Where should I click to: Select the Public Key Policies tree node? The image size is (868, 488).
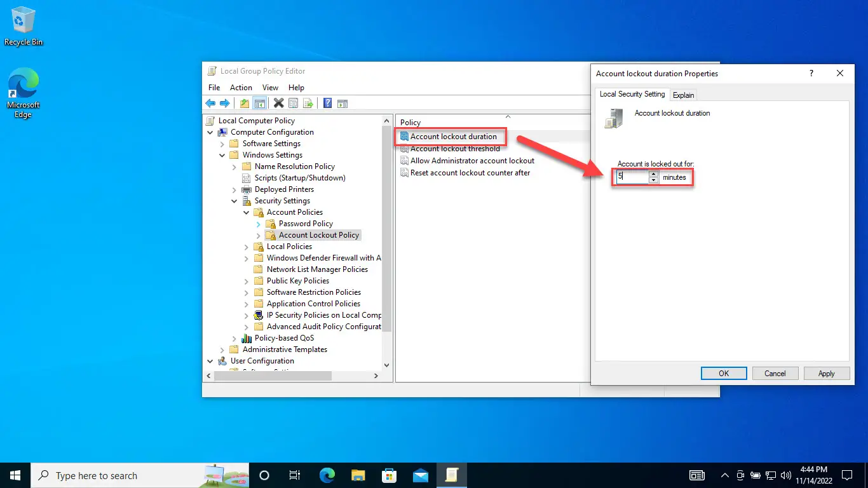pyautogui.click(x=298, y=281)
